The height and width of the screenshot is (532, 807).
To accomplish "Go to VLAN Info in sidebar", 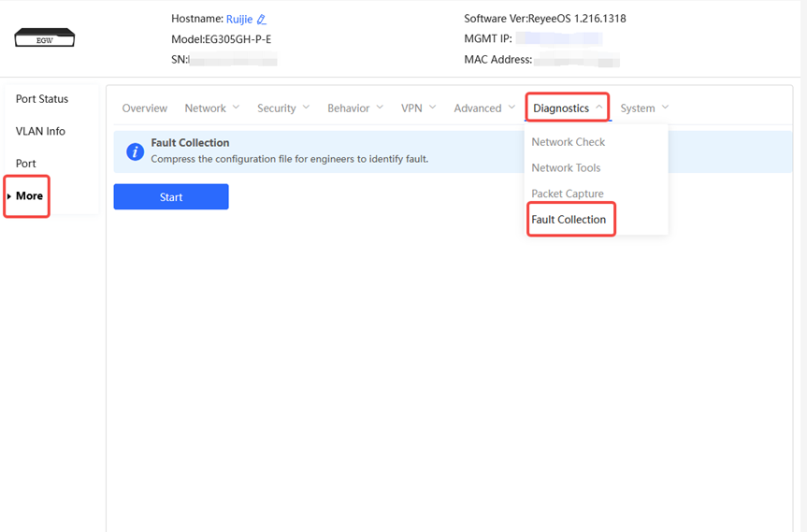I will tap(40, 132).
